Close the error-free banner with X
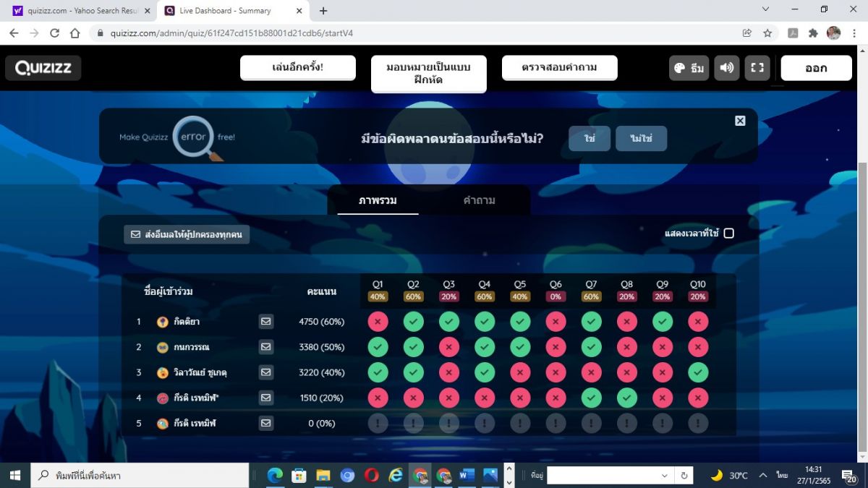 click(x=740, y=121)
